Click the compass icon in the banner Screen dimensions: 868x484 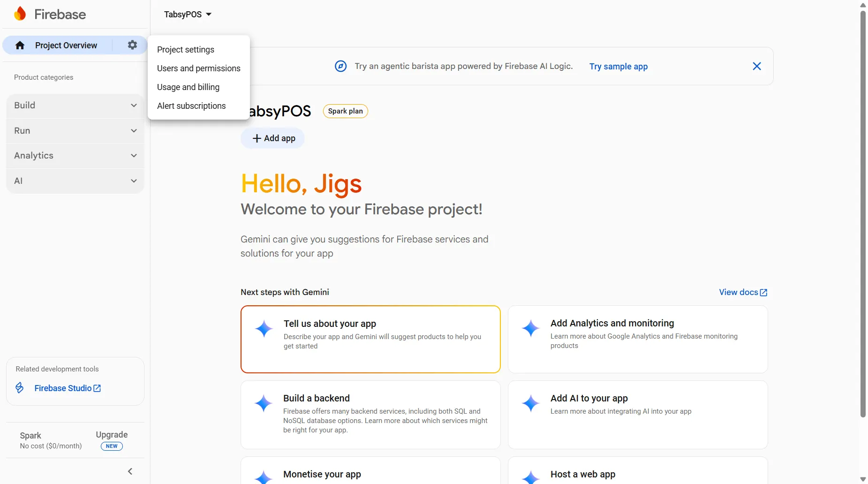340,66
